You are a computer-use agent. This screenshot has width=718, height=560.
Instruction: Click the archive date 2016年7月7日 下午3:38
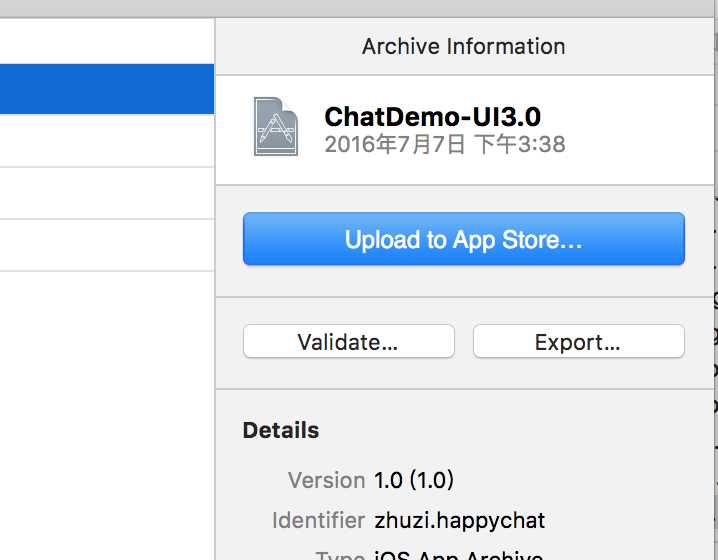445,144
